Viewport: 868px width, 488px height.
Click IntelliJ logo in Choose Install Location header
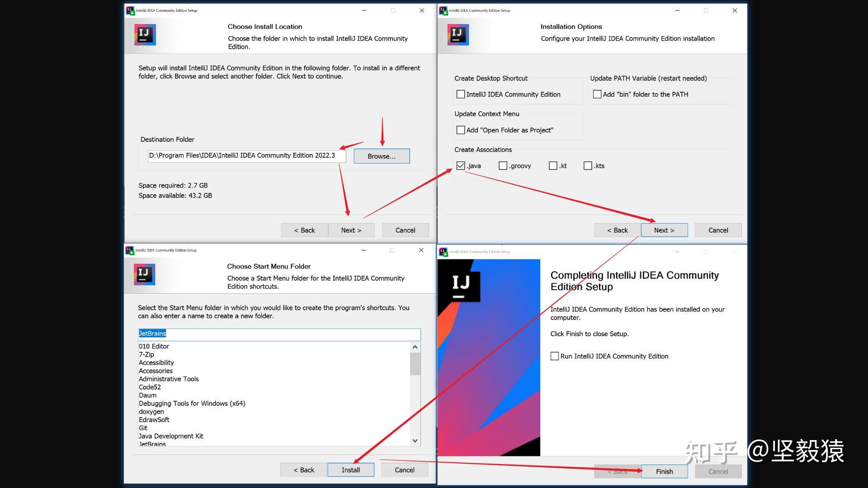point(145,35)
